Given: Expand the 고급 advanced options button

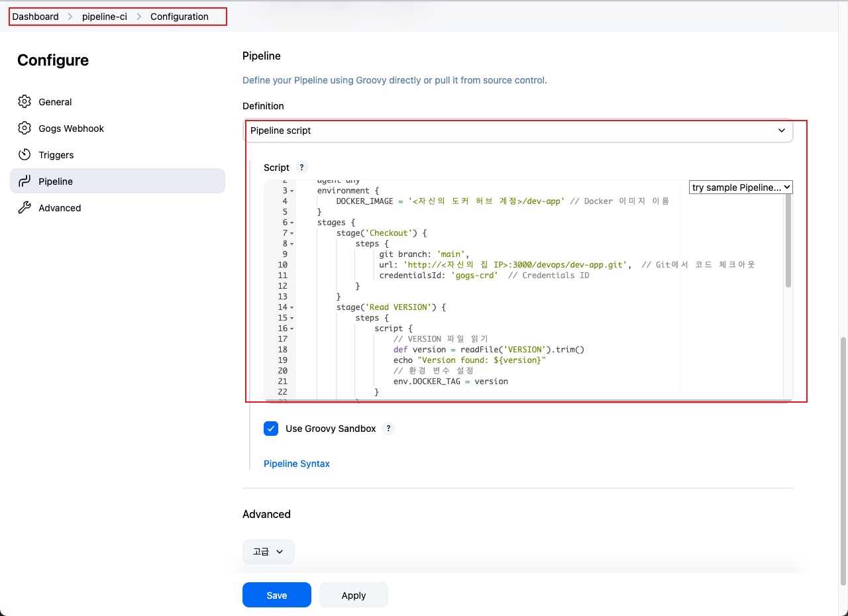Looking at the screenshot, I should click(268, 551).
